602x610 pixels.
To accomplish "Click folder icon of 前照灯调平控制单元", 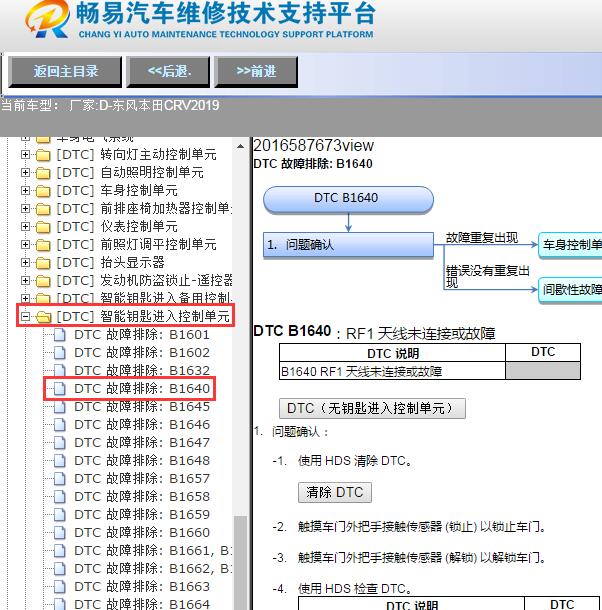I will (43, 245).
